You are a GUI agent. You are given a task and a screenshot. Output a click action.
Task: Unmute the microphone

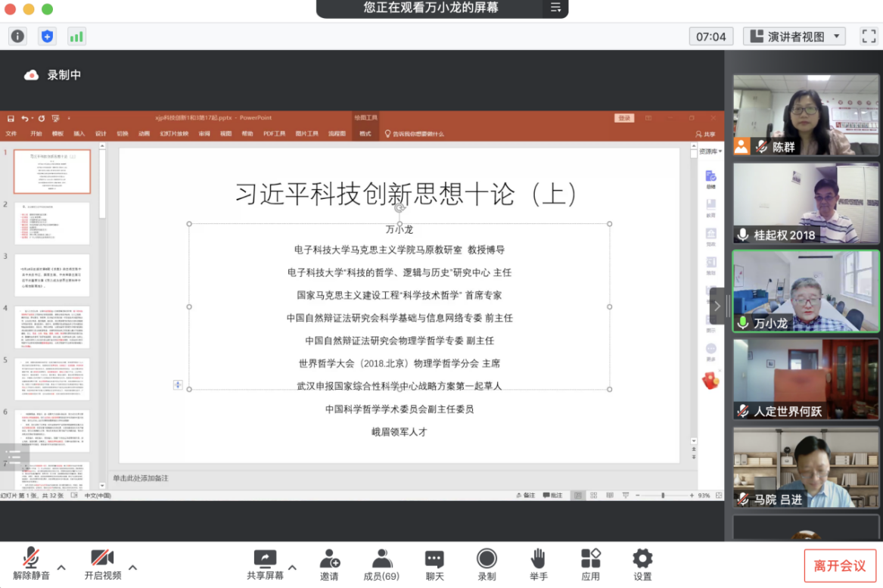pos(31,565)
